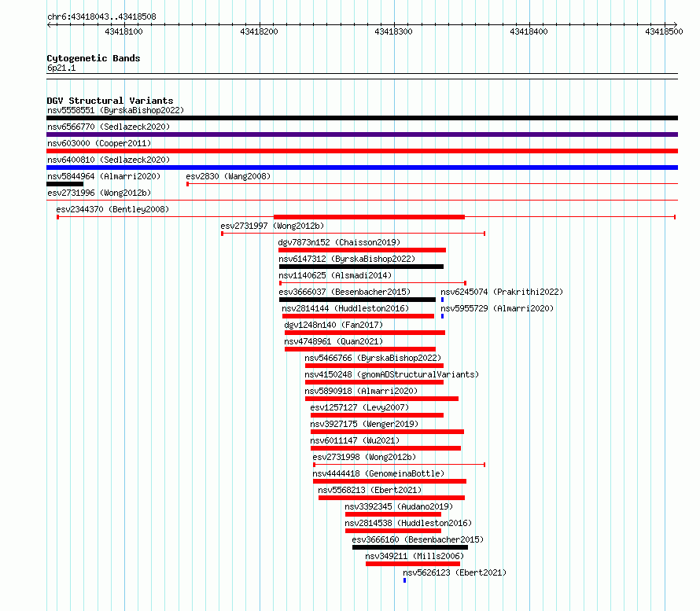The image size is (700, 611).
Task: Open nsv5955729 (Almarri2020) label
Action: tap(497, 308)
